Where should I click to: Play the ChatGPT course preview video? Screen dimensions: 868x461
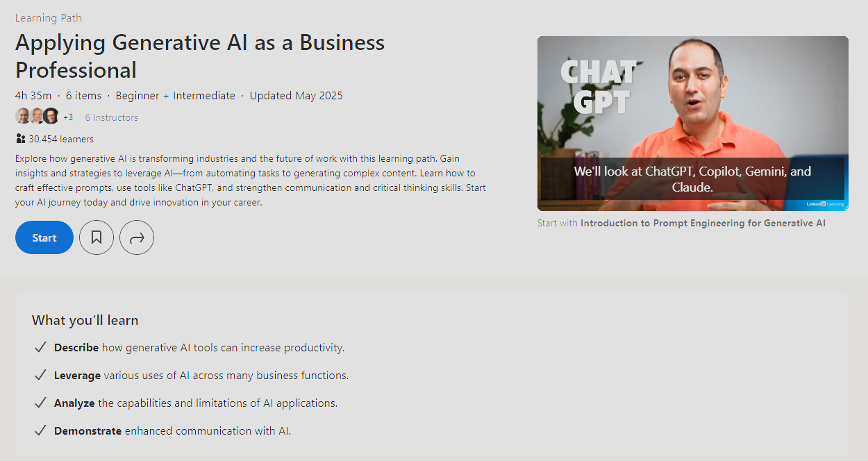[x=693, y=124]
